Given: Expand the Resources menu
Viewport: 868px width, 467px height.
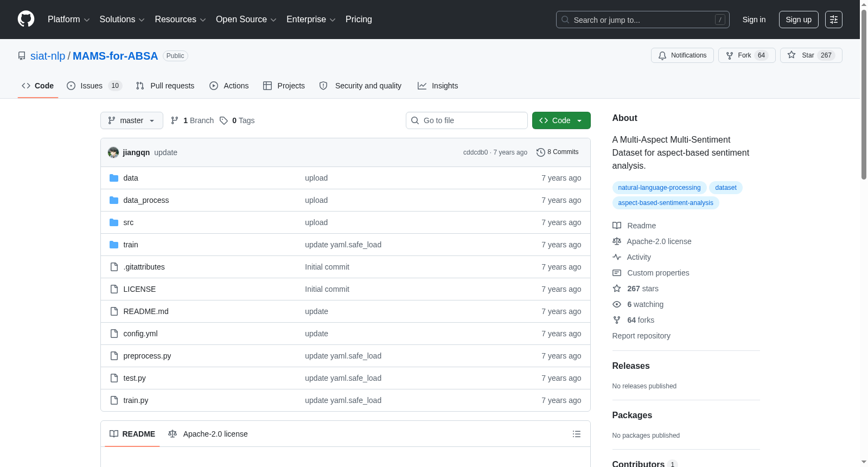Looking at the screenshot, I should [x=180, y=20].
